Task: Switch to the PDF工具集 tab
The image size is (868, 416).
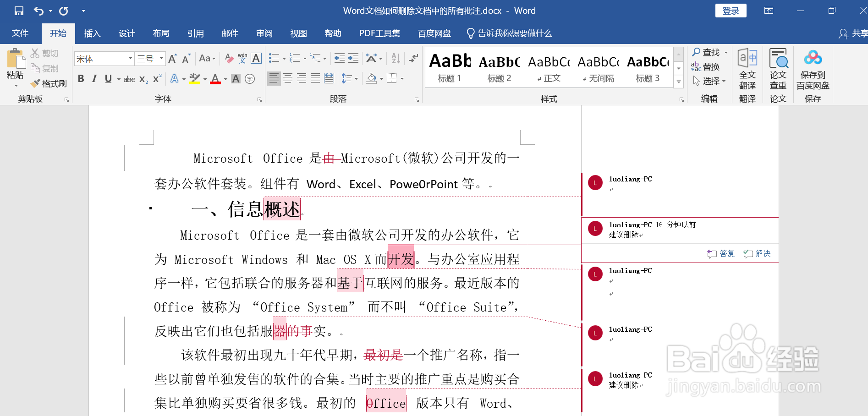Action: [380, 33]
